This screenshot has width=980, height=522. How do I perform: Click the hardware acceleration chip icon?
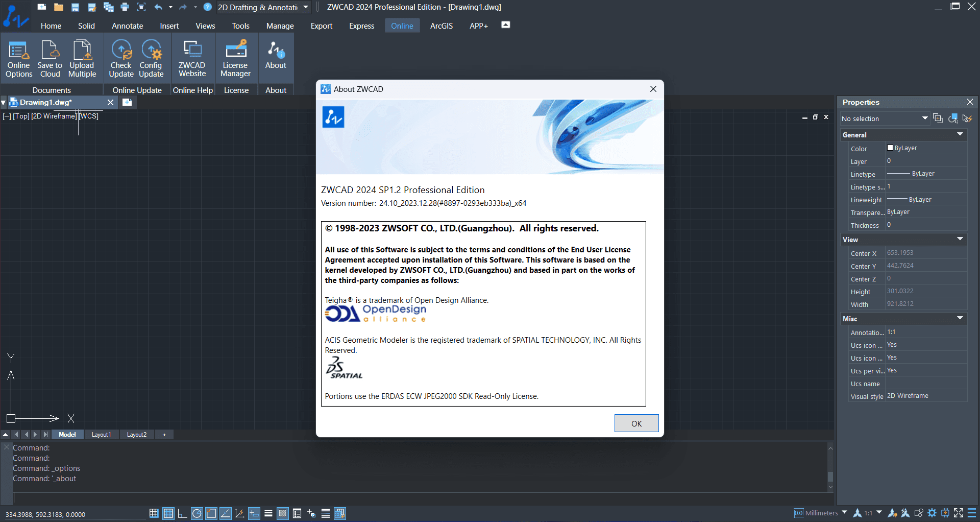click(x=945, y=513)
